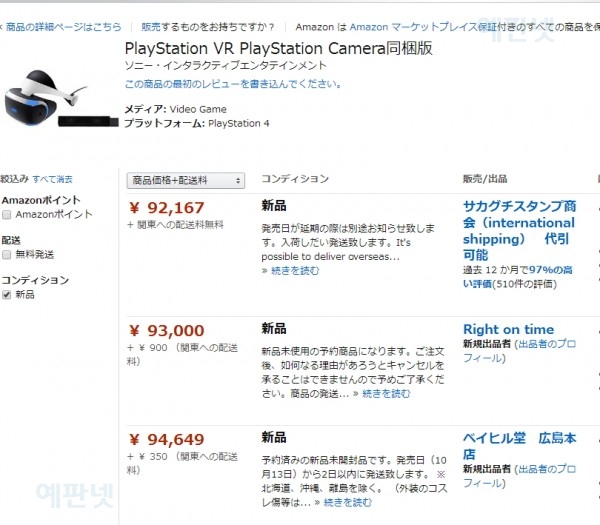Enable the Amazonポイント checkbox

(8, 215)
